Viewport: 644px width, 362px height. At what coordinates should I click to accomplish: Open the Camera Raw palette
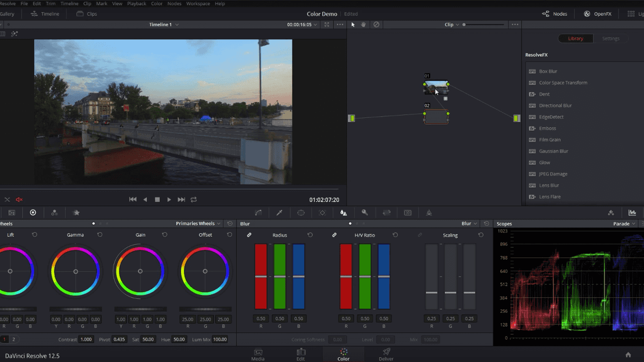(x=11, y=213)
